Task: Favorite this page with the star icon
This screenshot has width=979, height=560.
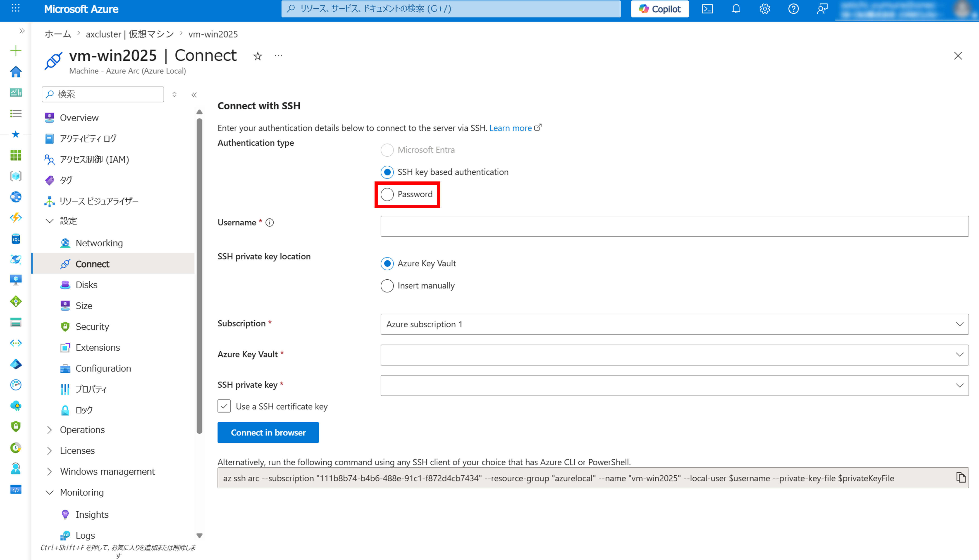Action: [x=258, y=56]
